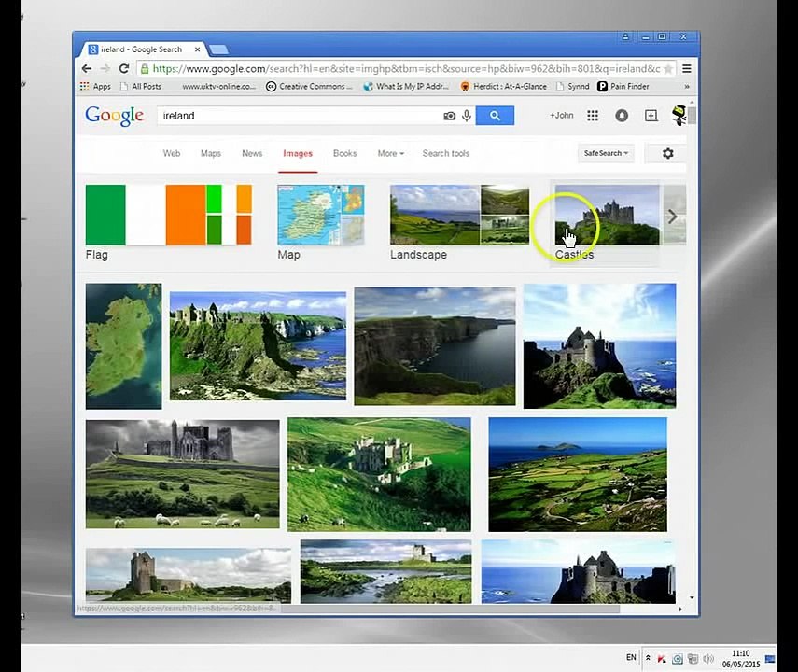Open a new tab button
This screenshot has height=672, width=798.
point(218,49)
